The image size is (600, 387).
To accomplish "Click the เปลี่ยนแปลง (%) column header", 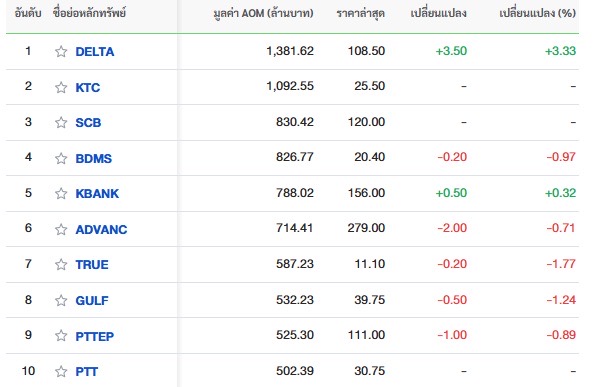I will click(538, 13).
